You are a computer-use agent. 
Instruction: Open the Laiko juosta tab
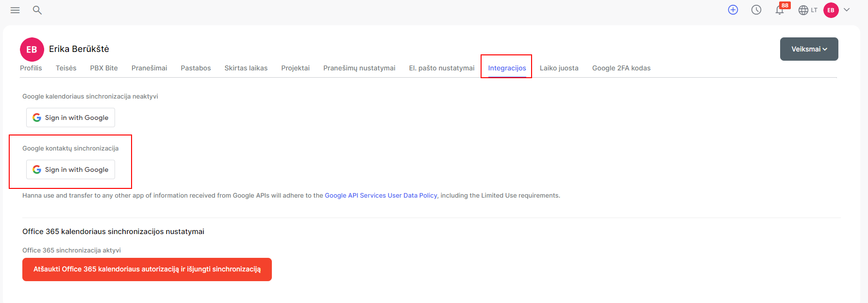(559, 68)
